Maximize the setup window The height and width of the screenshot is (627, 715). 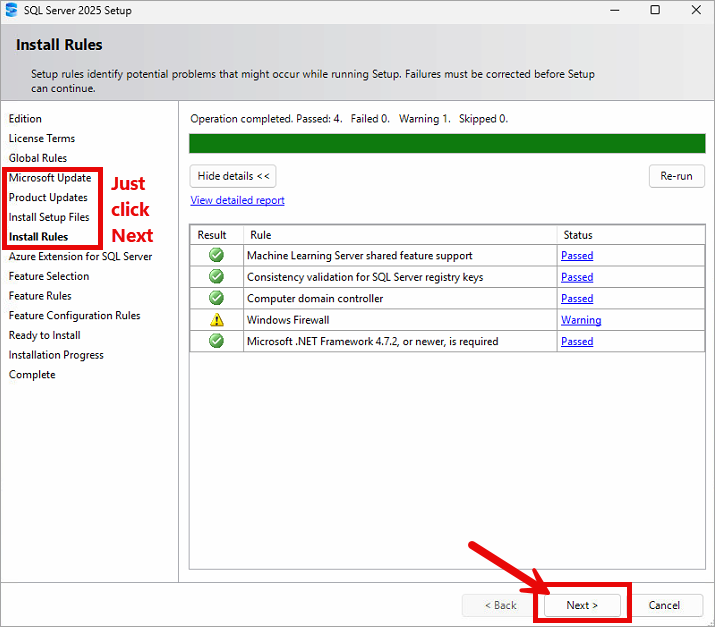coord(655,11)
